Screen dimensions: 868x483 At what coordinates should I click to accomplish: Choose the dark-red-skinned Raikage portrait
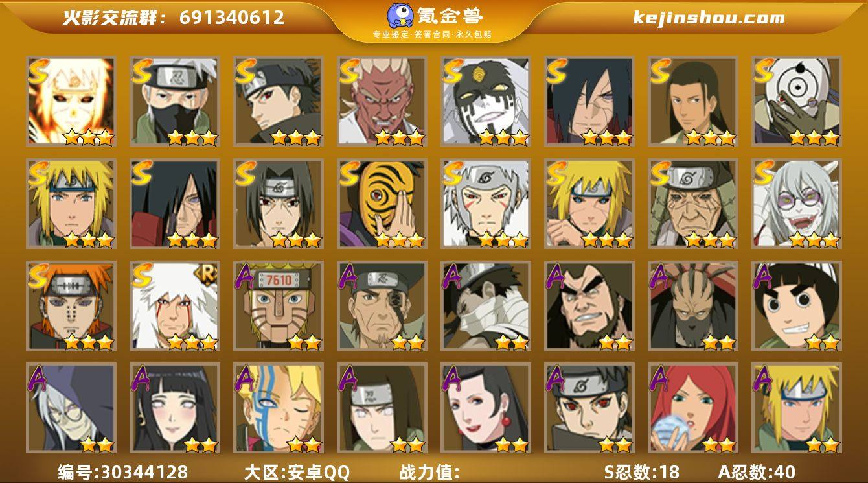click(382, 101)
